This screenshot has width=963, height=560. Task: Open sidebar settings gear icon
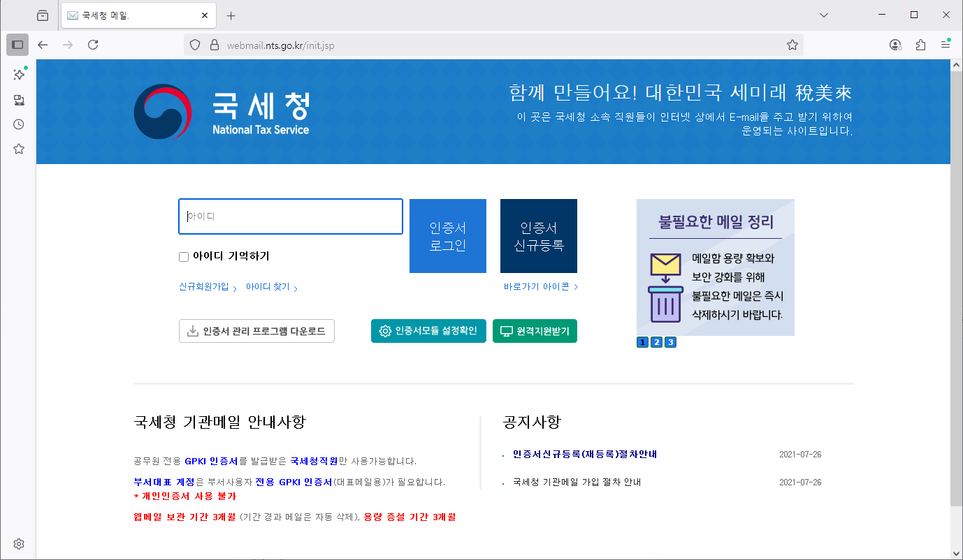(19, 544)
